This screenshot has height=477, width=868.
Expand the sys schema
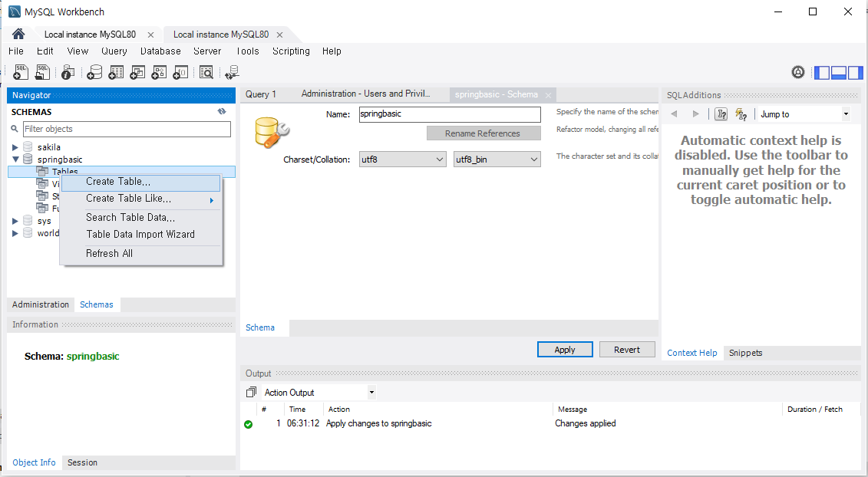(15, 221)
